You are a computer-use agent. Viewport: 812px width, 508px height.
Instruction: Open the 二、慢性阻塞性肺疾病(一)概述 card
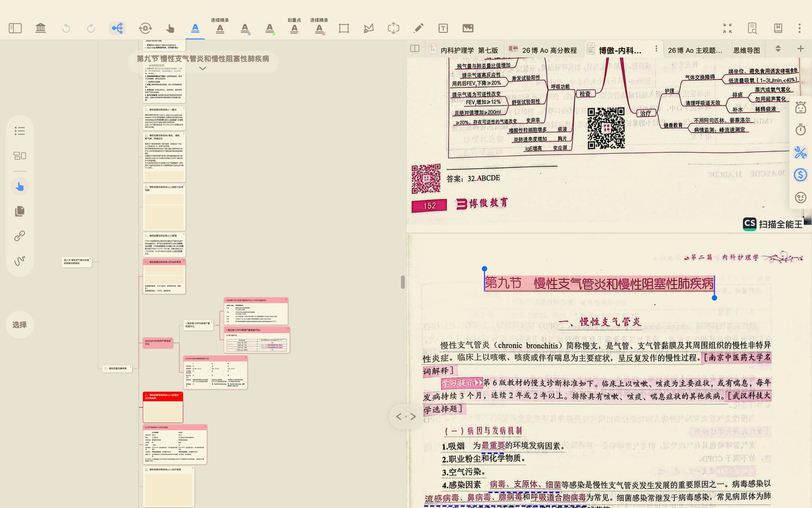(164, 118)
